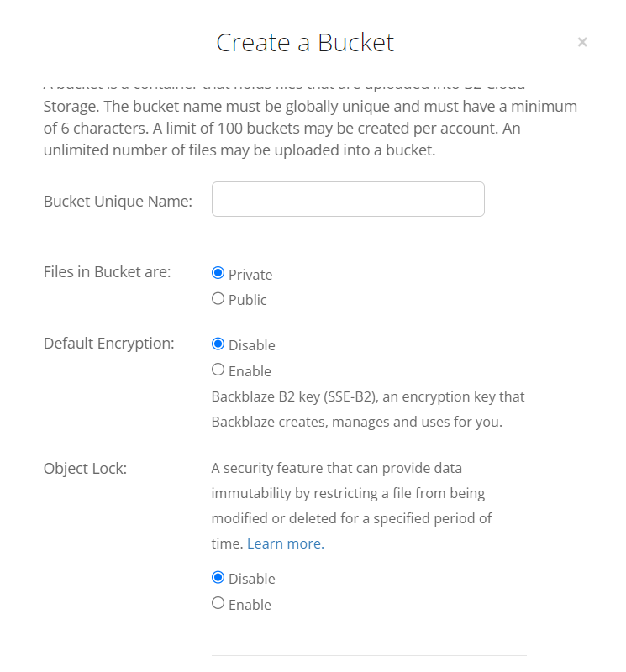Select Private for files in bucket
The image size is (626, 672).
coord(218,273)
